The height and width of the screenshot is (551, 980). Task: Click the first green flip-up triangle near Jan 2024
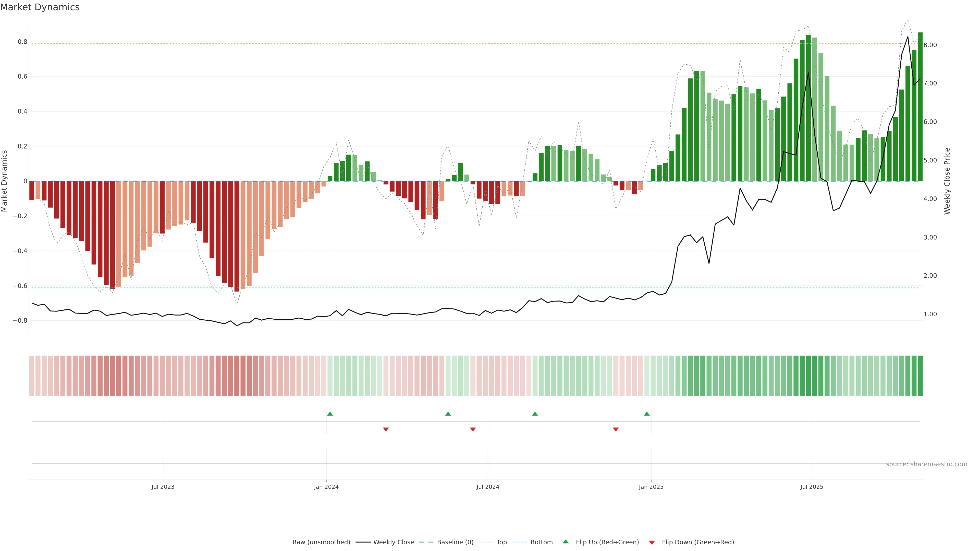click(x=330, y=414)
